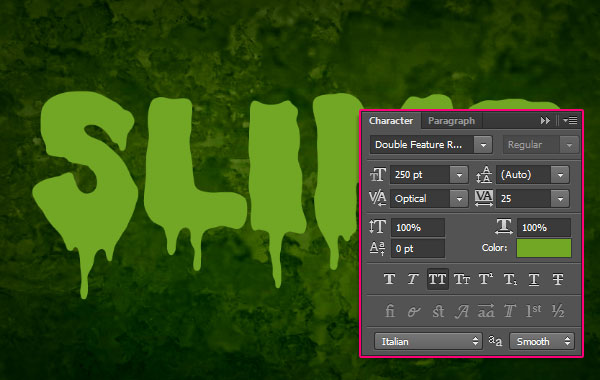Screen dimensions: 600x380
Task: Click Stylistic Alternates aa icon
Action: tap(486, 311)
